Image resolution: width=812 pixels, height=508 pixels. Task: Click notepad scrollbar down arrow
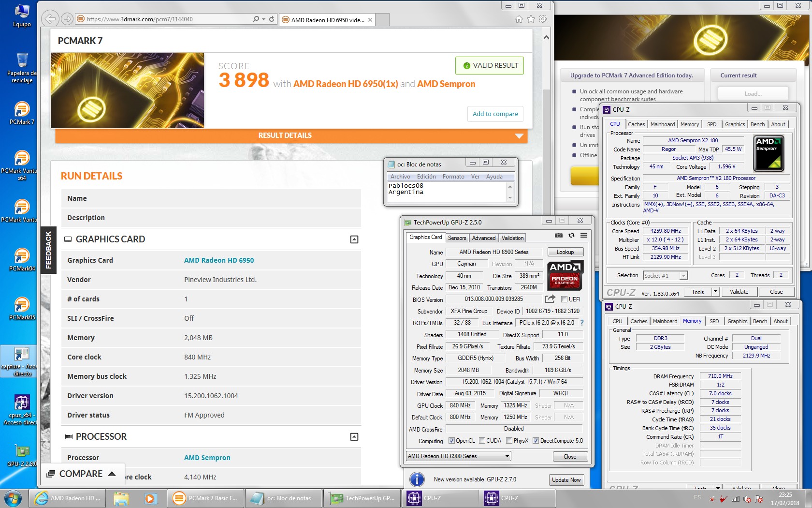[509, 198]
